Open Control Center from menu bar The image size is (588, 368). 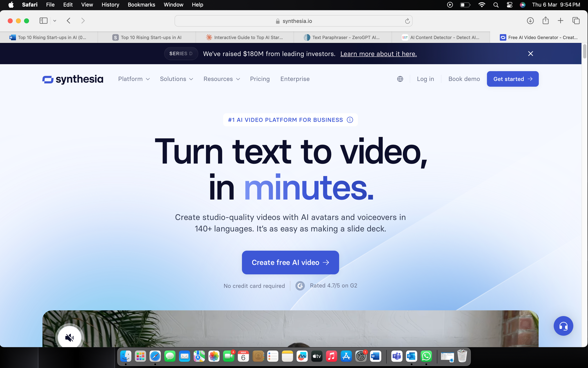coord(510,5)
